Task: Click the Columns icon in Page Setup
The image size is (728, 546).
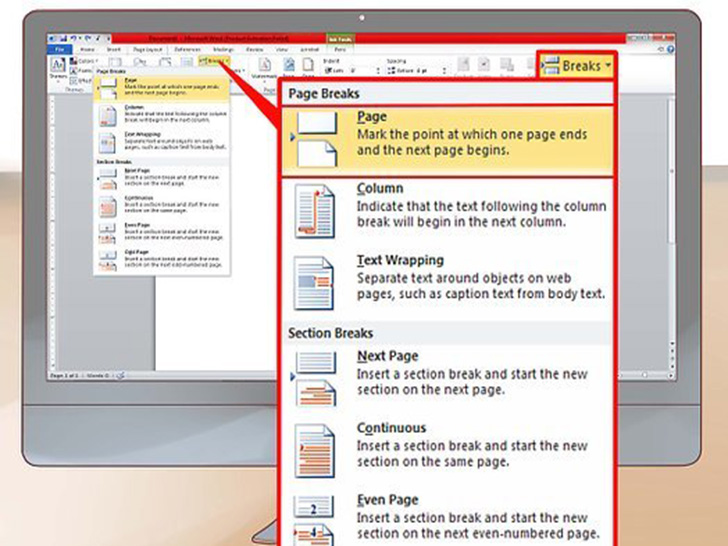Action: coord(187,62)
